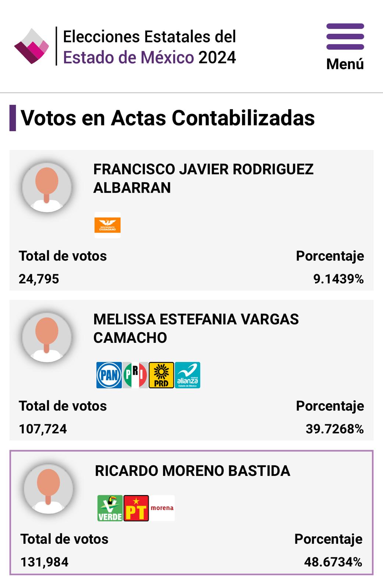Click the Nueva Alianza party logo
The width and height of the screenshot is (383, 588).
187,375
